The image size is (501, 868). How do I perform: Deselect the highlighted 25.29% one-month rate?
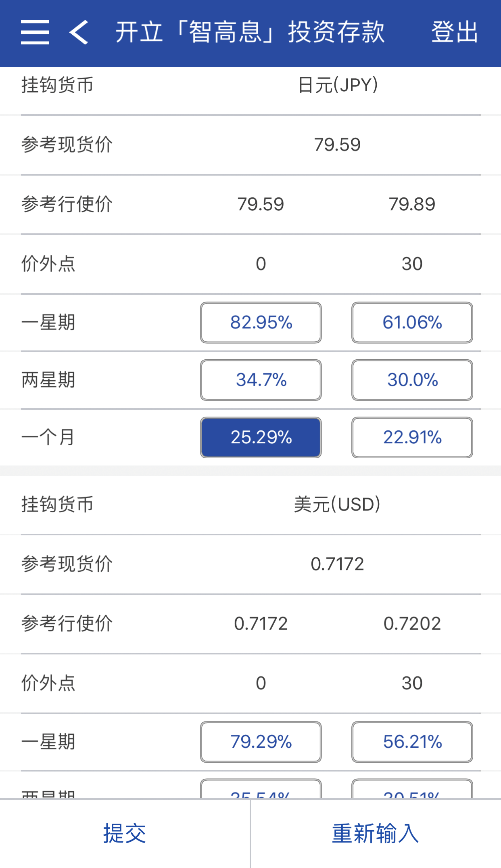pyautogui.click(x=261, y=437)
